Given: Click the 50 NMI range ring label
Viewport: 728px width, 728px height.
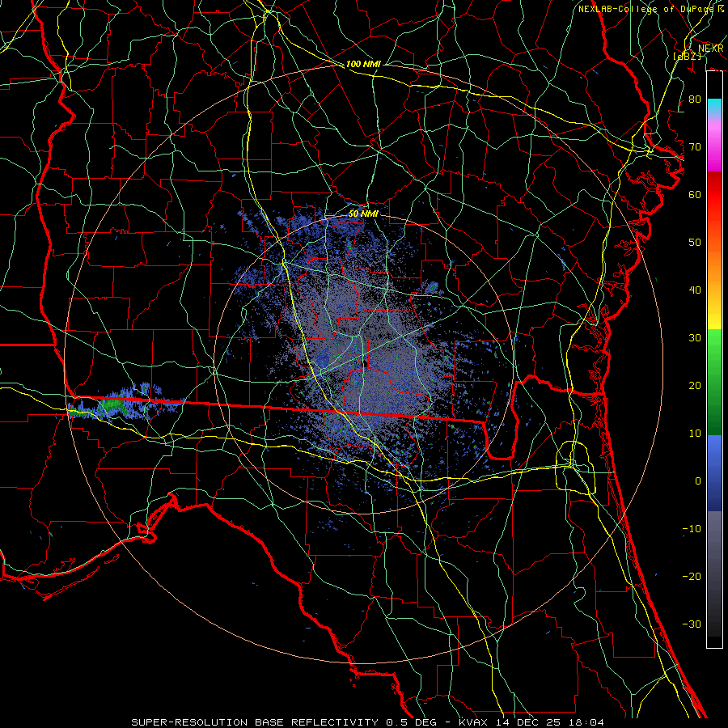Looking at the screenshot, I should coord(363,214).
